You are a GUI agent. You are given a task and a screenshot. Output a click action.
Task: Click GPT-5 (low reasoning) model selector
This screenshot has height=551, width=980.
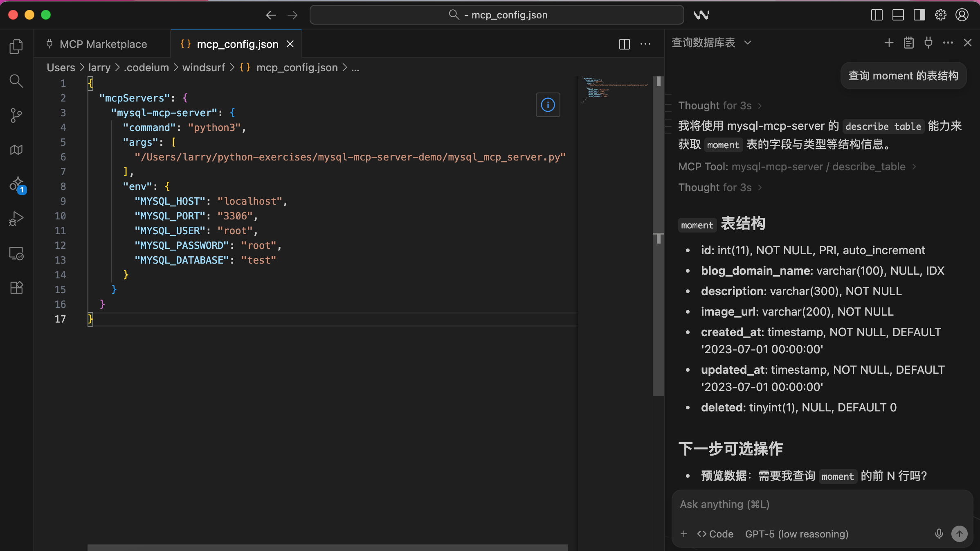click(x=796, y=534)
